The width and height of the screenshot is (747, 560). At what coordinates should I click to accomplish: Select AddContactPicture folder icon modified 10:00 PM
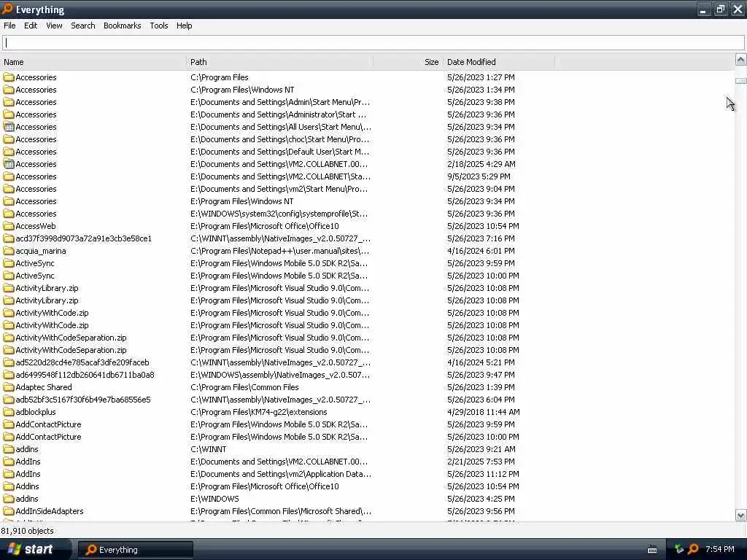9,437
